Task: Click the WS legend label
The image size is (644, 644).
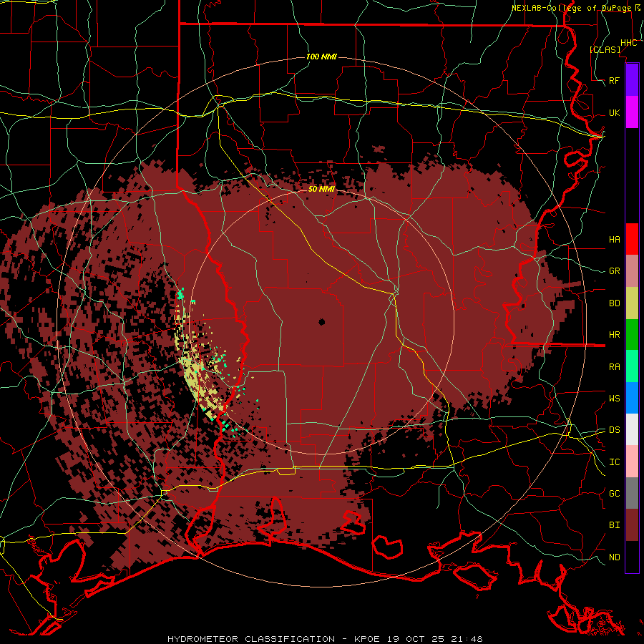Action: click(x=614, y=398)
